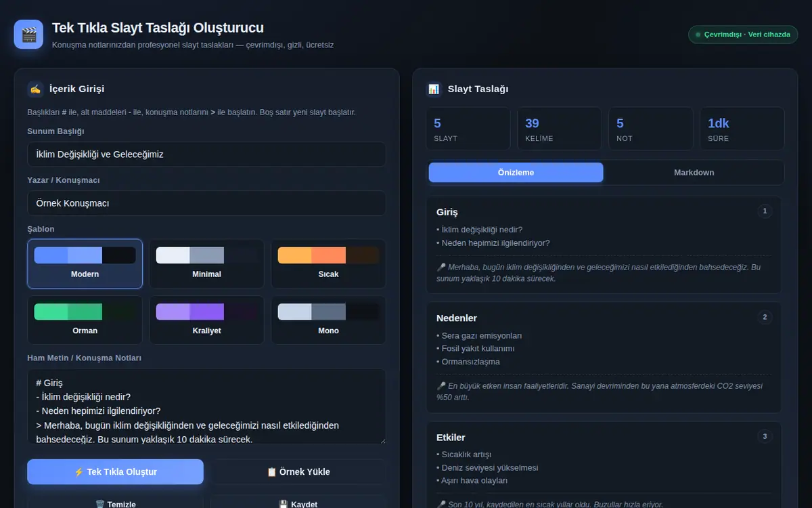Click the "Çevrimdışı · Veri cihazda" status text

point(747,35)
